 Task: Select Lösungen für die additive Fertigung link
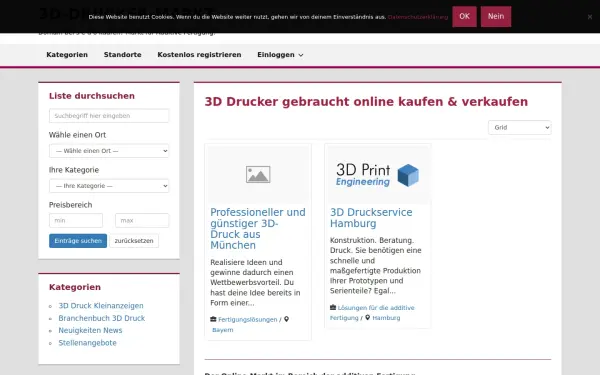372,313
